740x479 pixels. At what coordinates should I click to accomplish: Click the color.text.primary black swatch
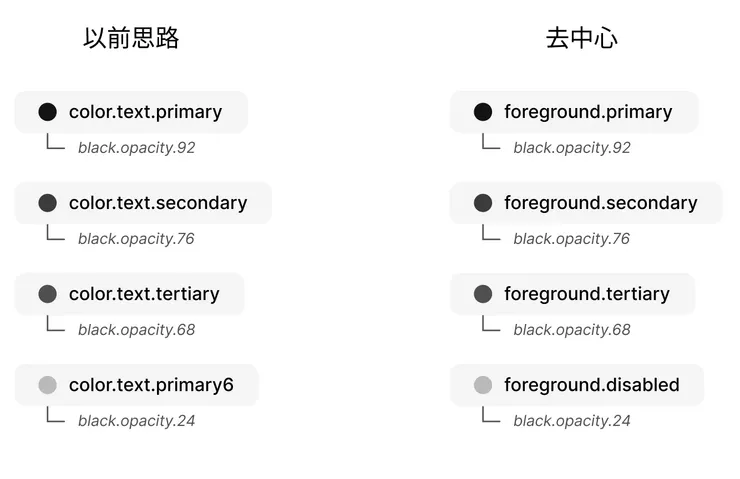47,112
